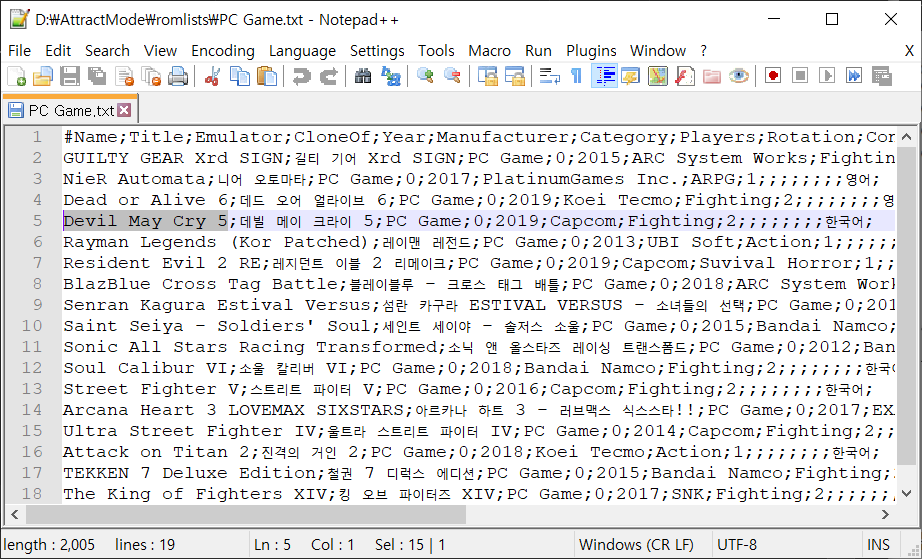
Task: Click the Redo arrow icon
Action: click(329, 76)
